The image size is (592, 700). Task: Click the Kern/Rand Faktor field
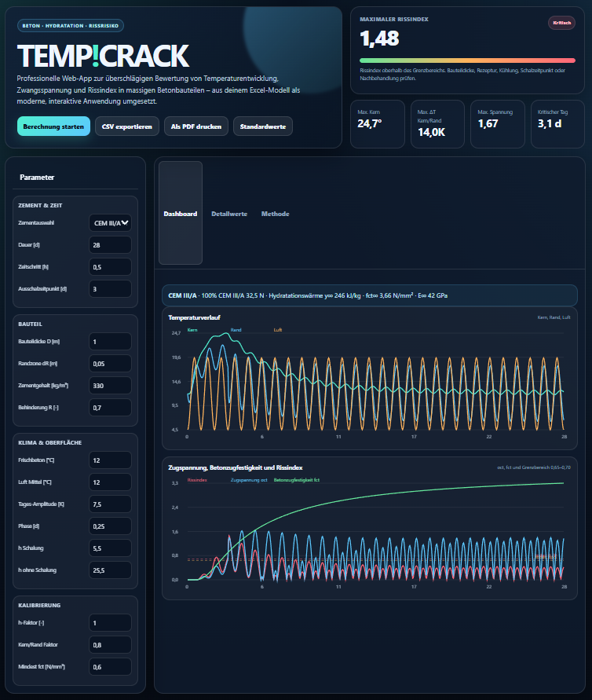click(x=110, y=645)
